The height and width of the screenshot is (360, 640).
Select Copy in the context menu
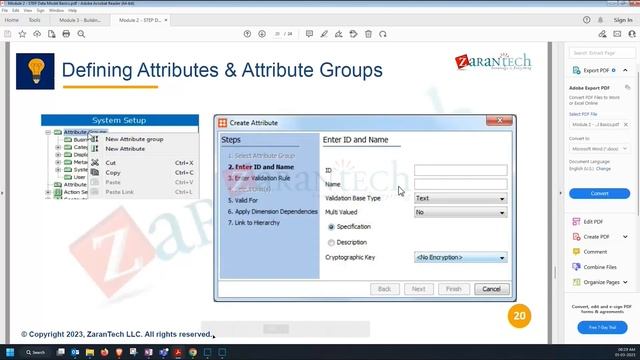(x=113, y=173)
